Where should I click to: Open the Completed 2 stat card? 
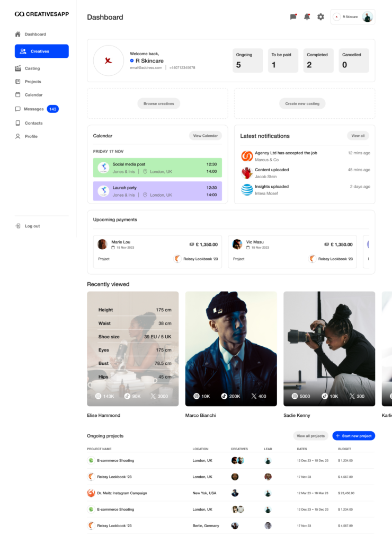[318, 60]
